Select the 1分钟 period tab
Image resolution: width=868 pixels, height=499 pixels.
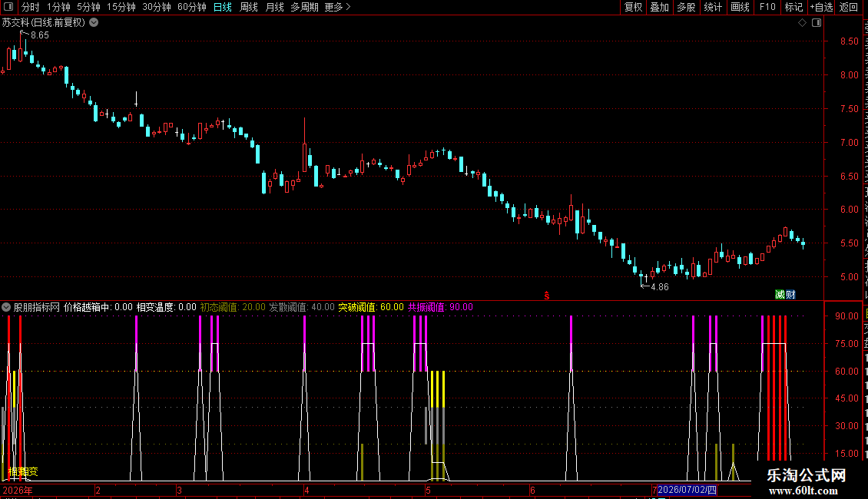58,7
